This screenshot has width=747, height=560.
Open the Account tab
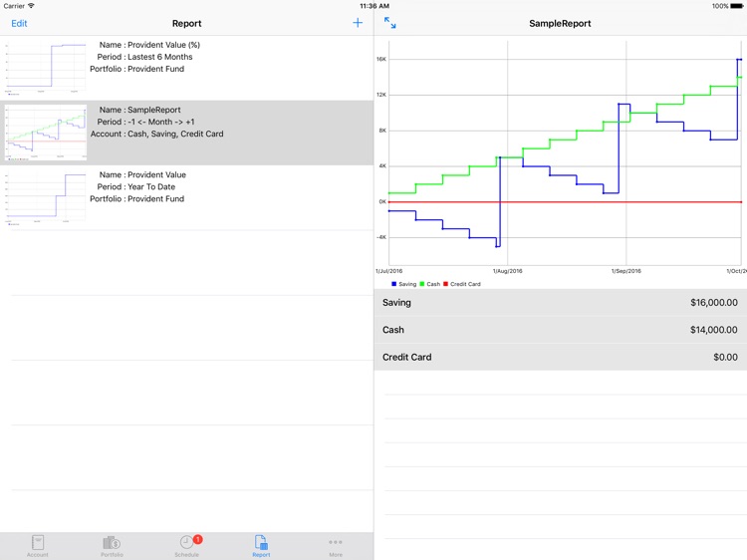pyautogui.click(x=38, y=546)
